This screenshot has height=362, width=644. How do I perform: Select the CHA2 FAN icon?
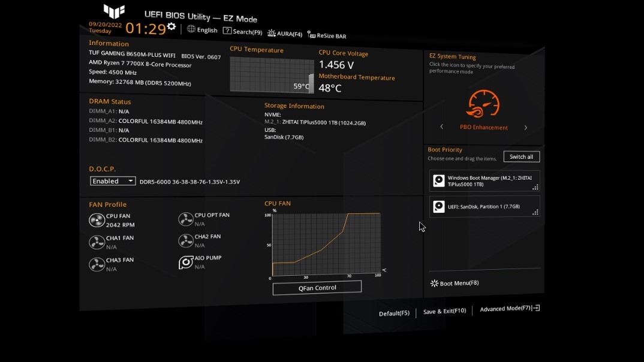pyautogui.click(x=186, y=240)
